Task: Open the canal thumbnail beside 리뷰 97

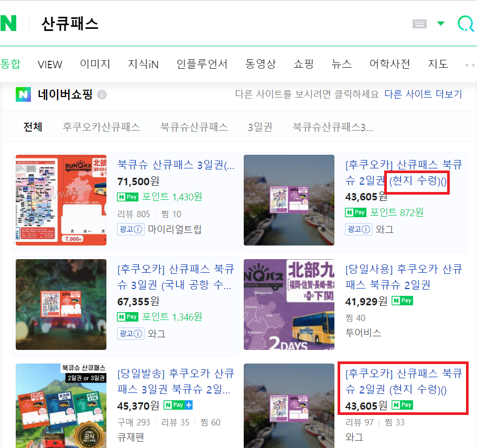Action: pos(289,406)
